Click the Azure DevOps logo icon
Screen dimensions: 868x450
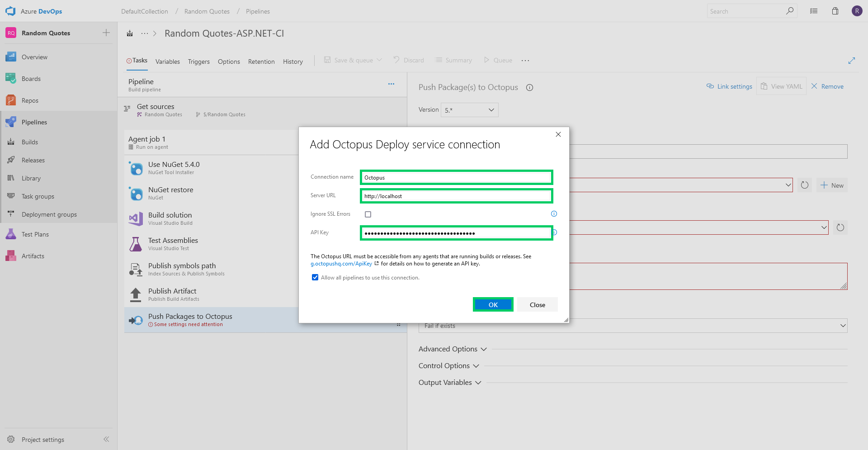[x=10, y=11]
